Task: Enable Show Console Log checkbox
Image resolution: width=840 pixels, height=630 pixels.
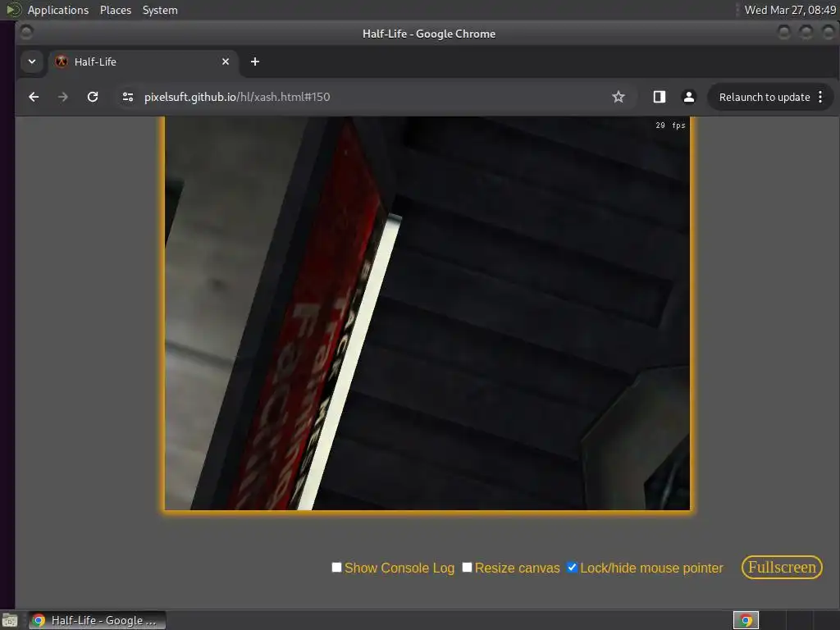Action: pos(336,568)
